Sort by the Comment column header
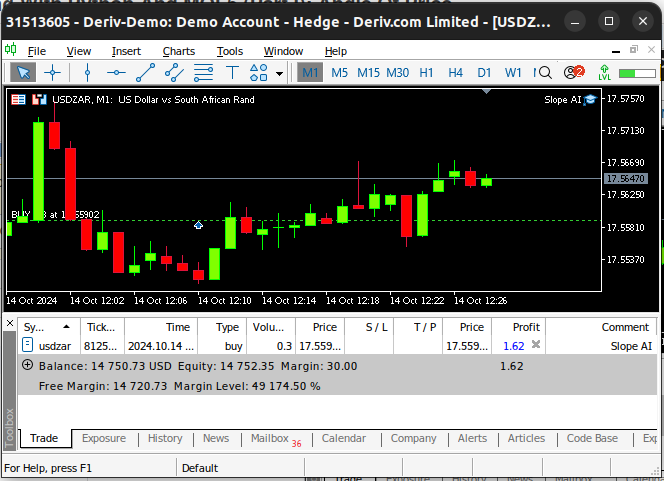The image size is (664, 481). 600,327
